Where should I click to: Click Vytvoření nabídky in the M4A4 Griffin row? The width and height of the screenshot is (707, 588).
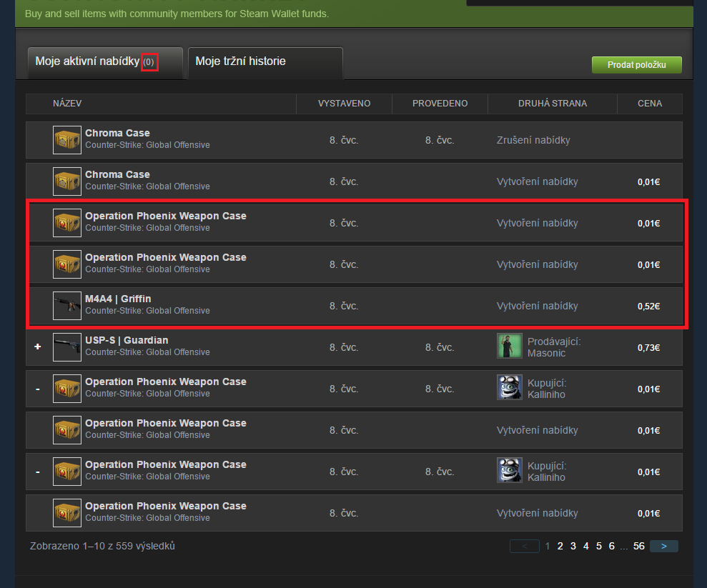pyautogui.click(x=537, y=306)
